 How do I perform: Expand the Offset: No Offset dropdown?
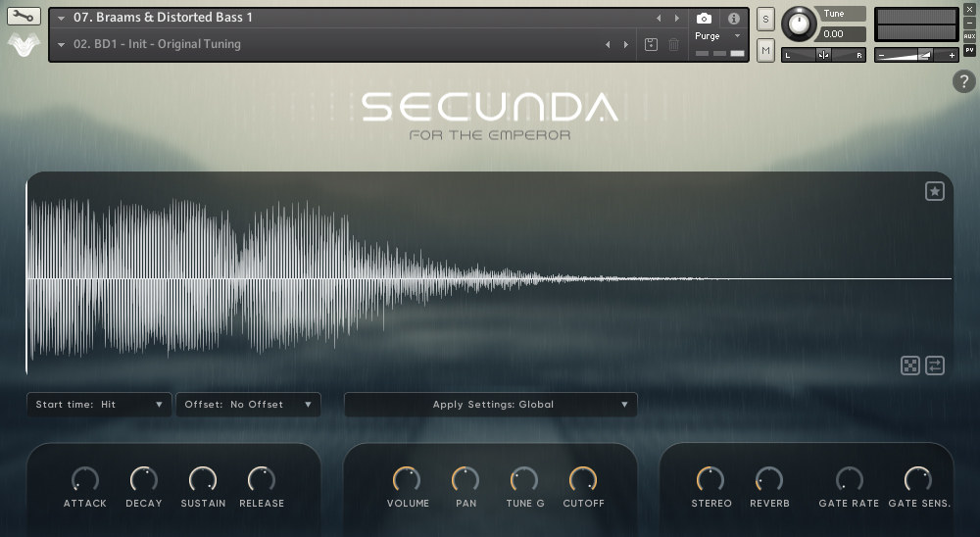pyautogui.click(x=248, y=405)
